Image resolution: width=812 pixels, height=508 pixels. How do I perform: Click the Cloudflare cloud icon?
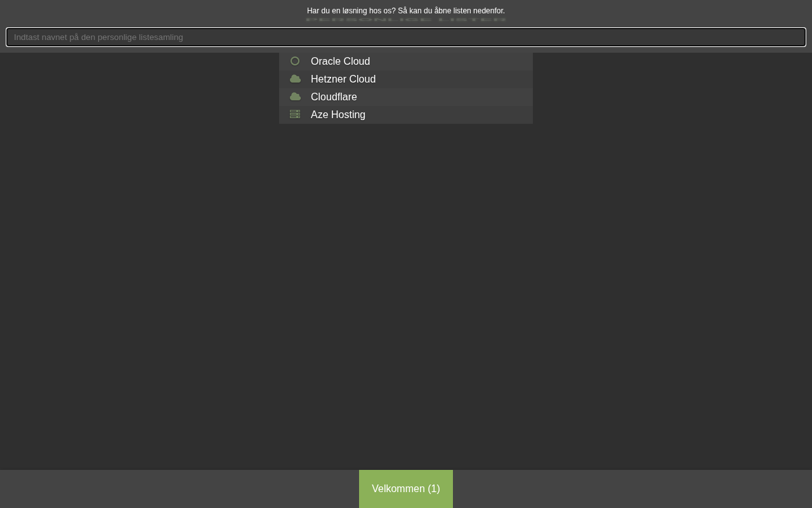point(295,97)
